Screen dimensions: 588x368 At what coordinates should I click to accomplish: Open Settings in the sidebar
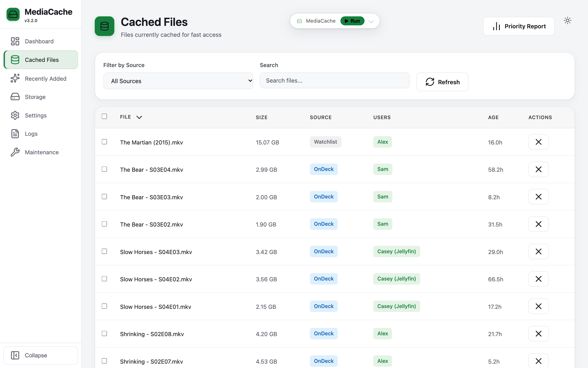tap(41, 115)
